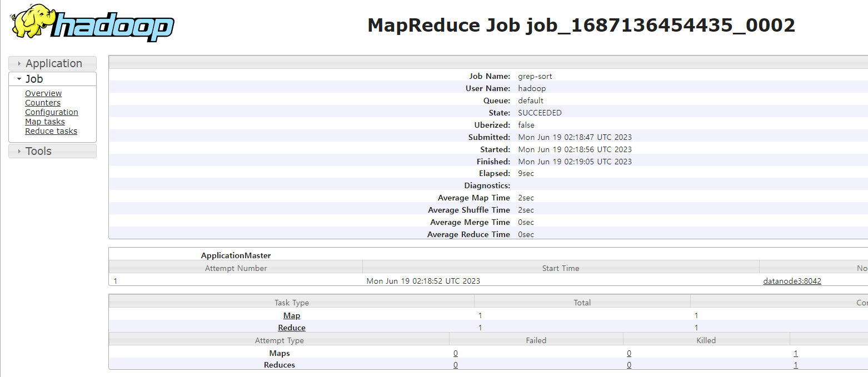The width and height of the screenshot is (868, 377).
Task: Collapse the Job sidebar section
Action: tap(53, 79)
